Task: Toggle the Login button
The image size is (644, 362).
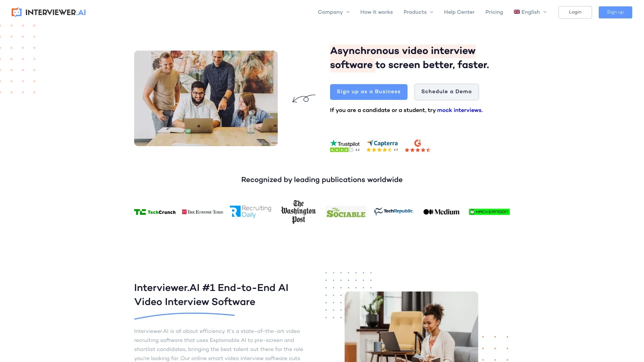Action: click(x=575, y=12)
